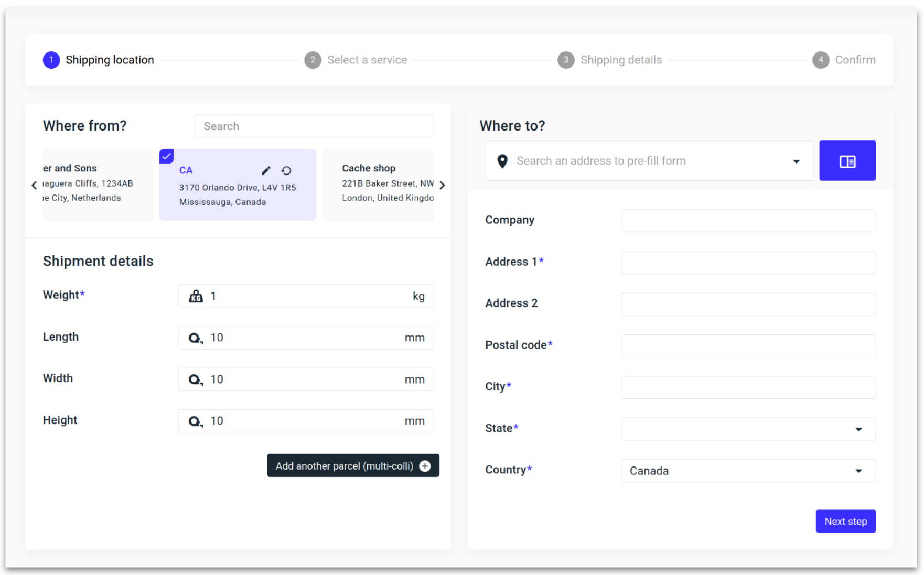The image size is (924, 575).
Task: Click the tape measure icon beside Height
Action: (x=196, y=421)
